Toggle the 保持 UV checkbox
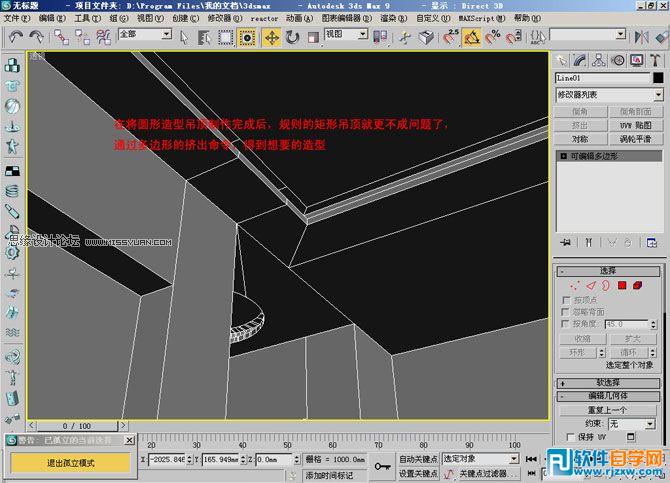 click(570, 437)
